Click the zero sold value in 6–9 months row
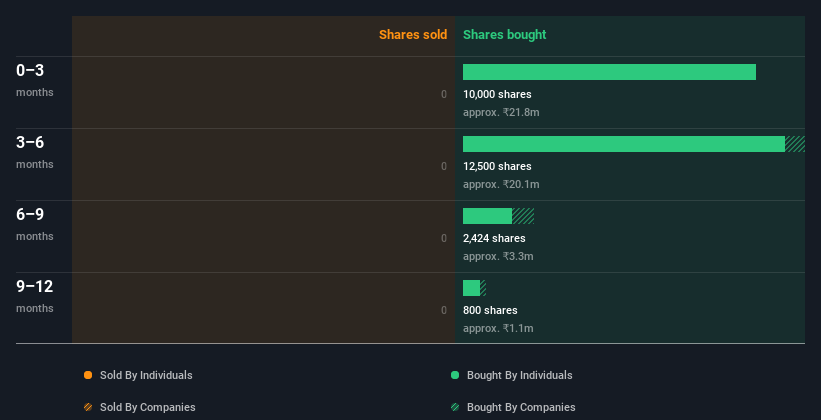The width and height of the screenshot is (821, 420). coord(444,238)
